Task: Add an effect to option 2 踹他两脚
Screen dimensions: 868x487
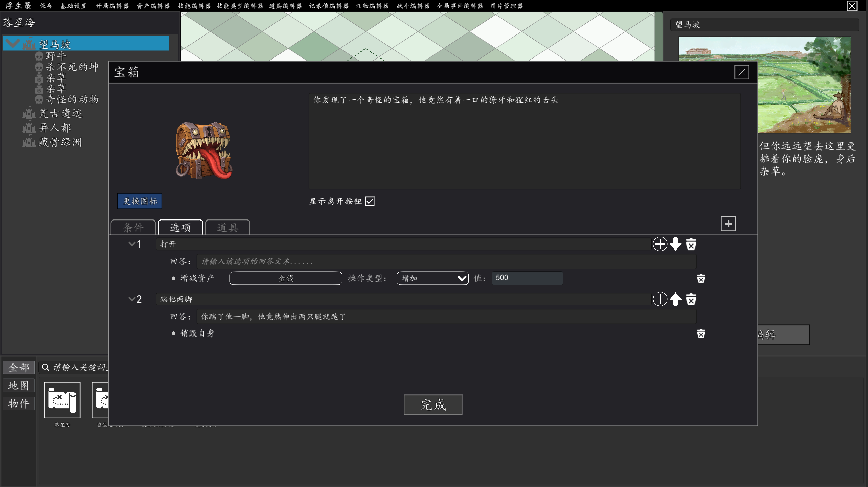Action: pyautogui.click(x=660, y=299)
